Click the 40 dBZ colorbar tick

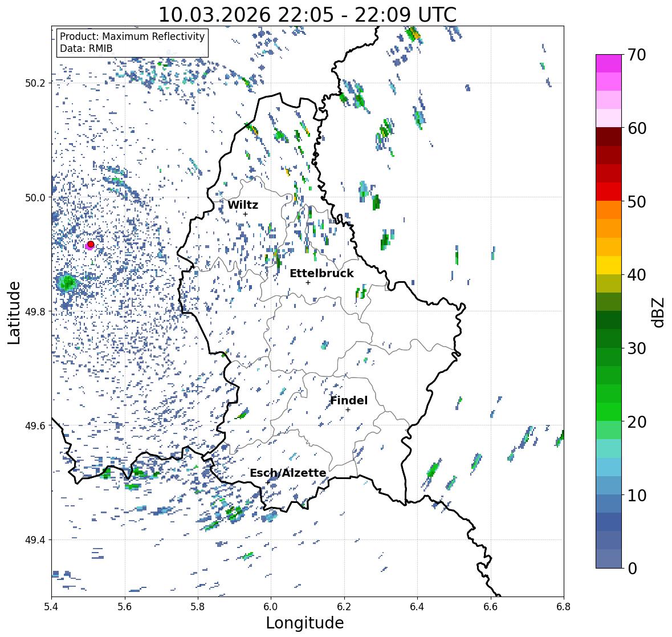point(636,275)
